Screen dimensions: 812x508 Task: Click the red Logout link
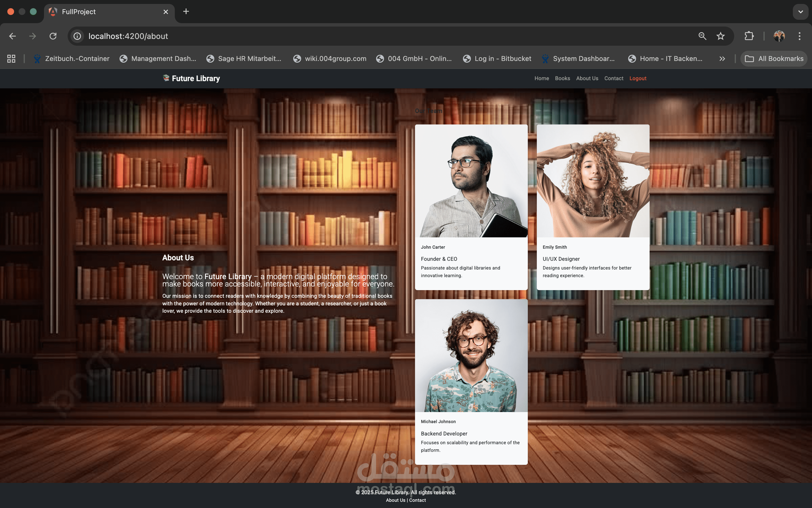(x=637, y=78)
